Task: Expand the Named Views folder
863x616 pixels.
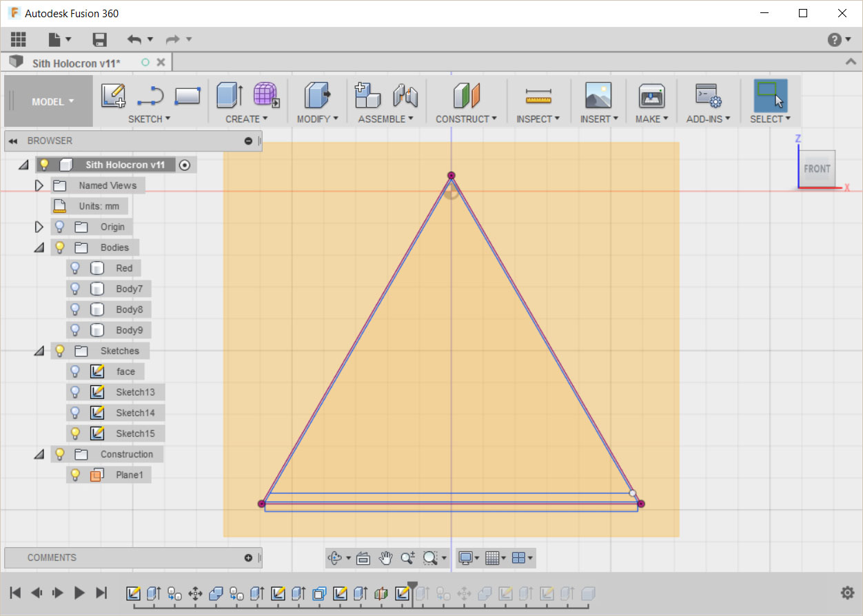Action: [x=39, y=185]
